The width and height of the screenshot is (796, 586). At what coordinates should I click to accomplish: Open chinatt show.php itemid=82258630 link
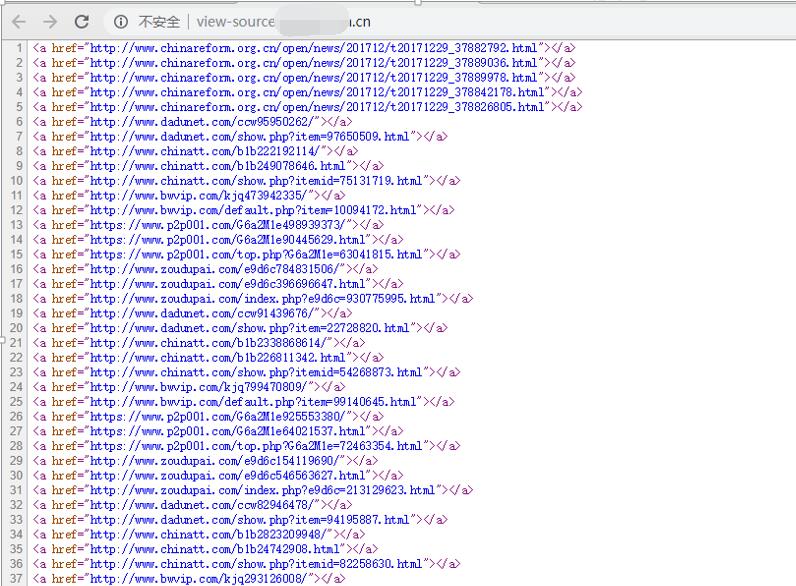pyautogui.click(x=256, y=564)
